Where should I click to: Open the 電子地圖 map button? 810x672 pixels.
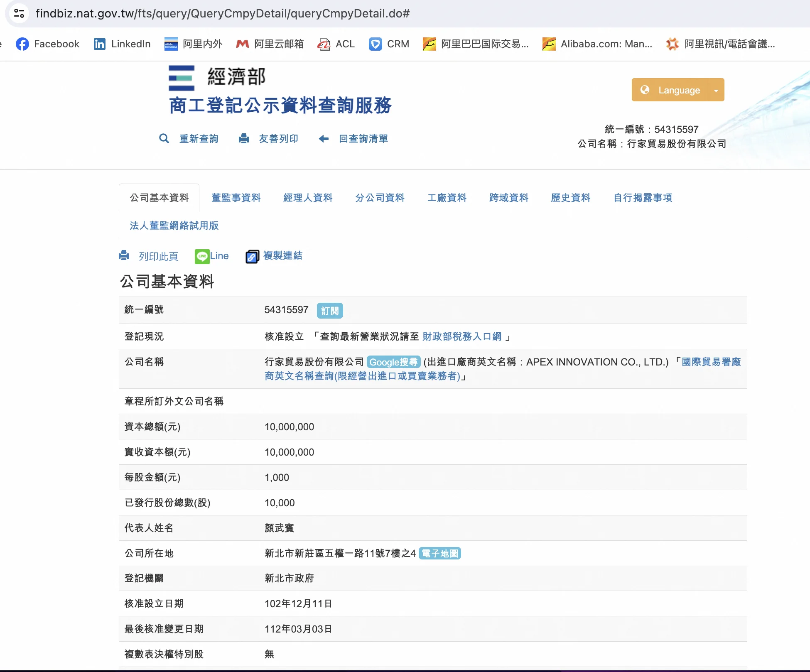coord(440,554)
